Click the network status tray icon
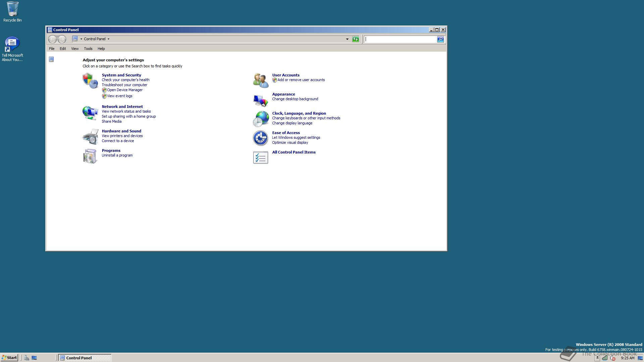 click(x=604, y=358)
